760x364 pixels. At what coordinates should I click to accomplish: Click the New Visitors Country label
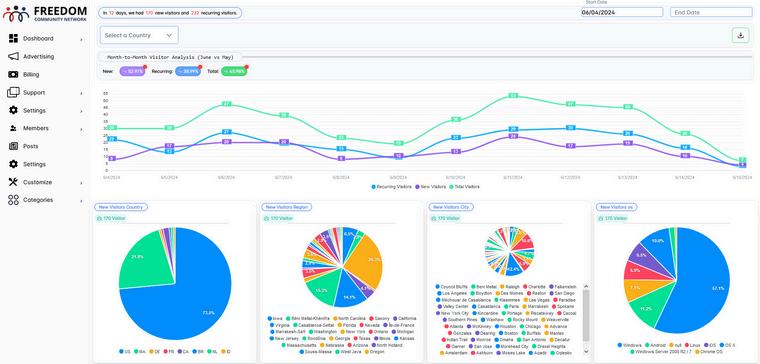(x=121, y=207)
